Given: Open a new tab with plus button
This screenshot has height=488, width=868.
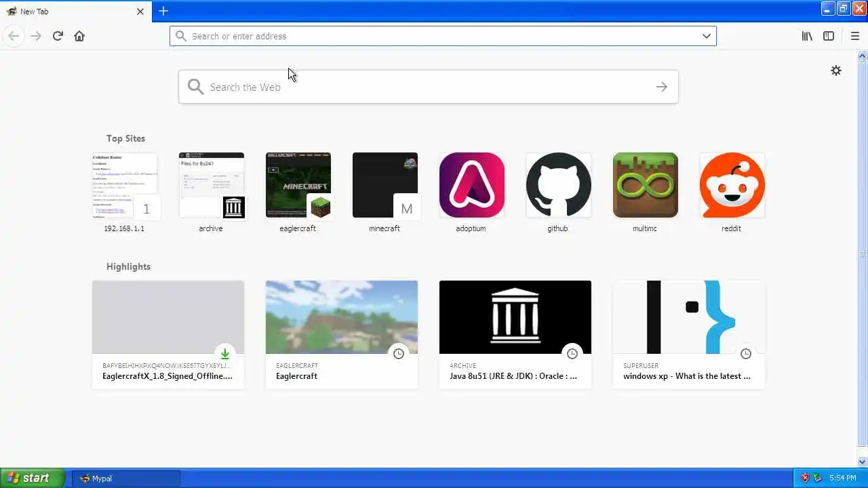Looking at the screenshot, I should point(163,11).
